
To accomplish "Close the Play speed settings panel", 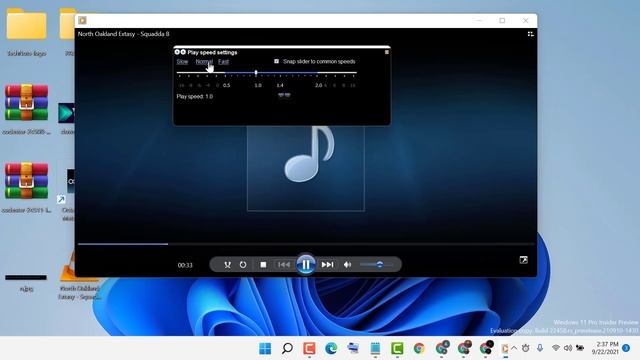I will (x=387, y=52).
